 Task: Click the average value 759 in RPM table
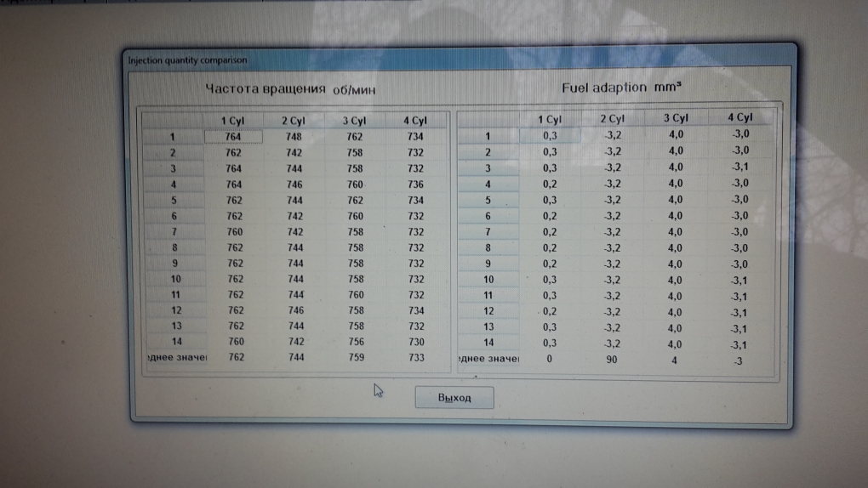pos(355,358)
